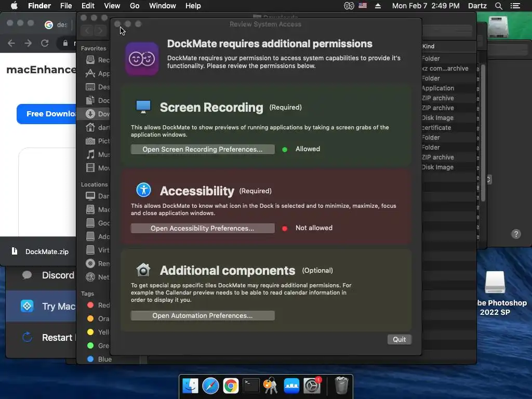This screenshot has height=399, width=532.
Task: Select the Green tag in Finder sidebar
Action: (98, 345)
